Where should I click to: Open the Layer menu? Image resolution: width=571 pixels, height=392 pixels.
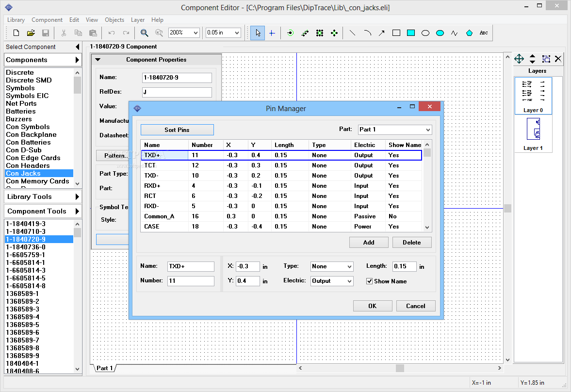coord(138,20)
